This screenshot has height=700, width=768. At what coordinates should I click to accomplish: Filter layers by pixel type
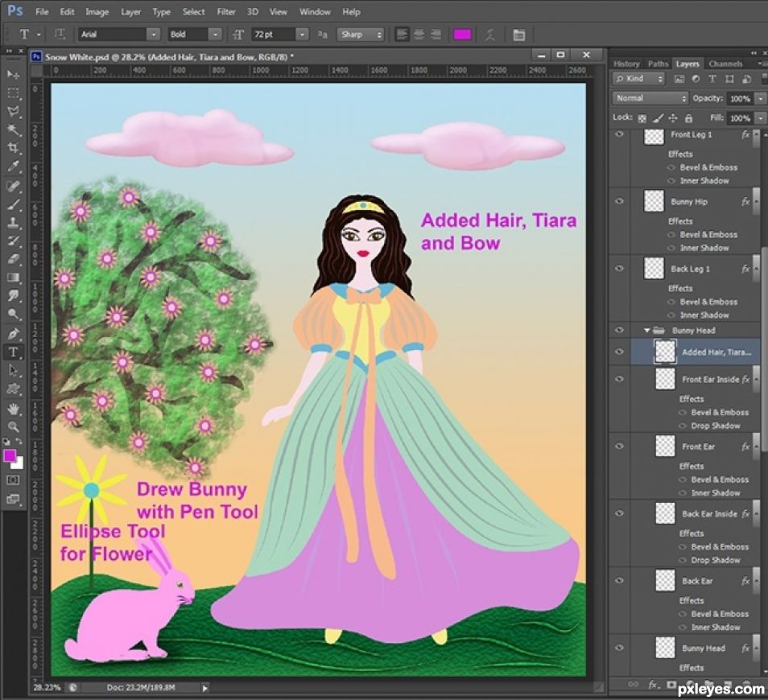point(679,79)
